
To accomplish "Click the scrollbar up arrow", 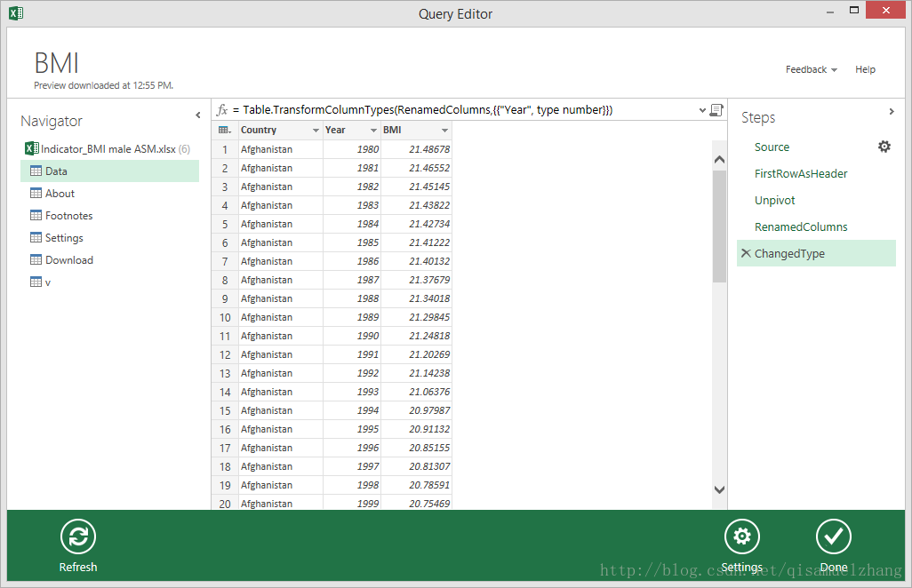I will pos(719,159).
